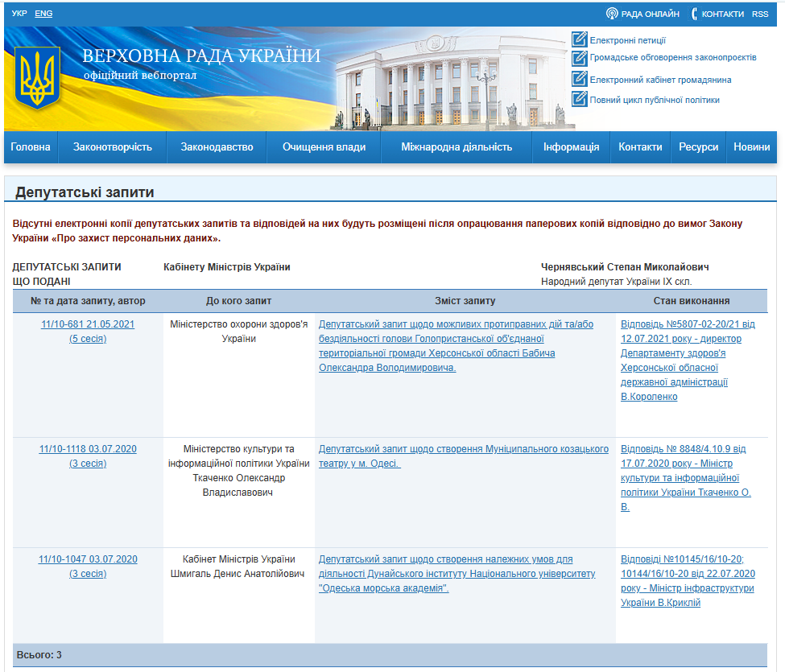Click the phone icon beside КОНТАКТИ

pyautogui.click(x=694, y=14)
